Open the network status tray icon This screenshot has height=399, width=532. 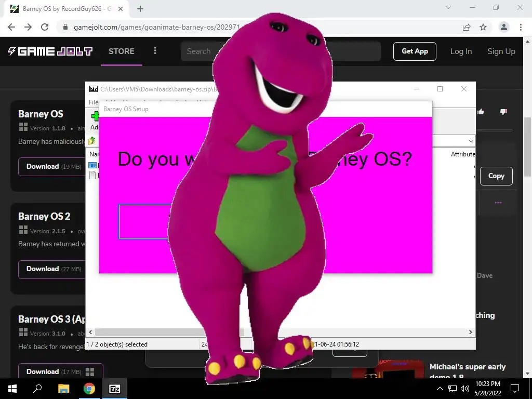(x=453, y=389)
